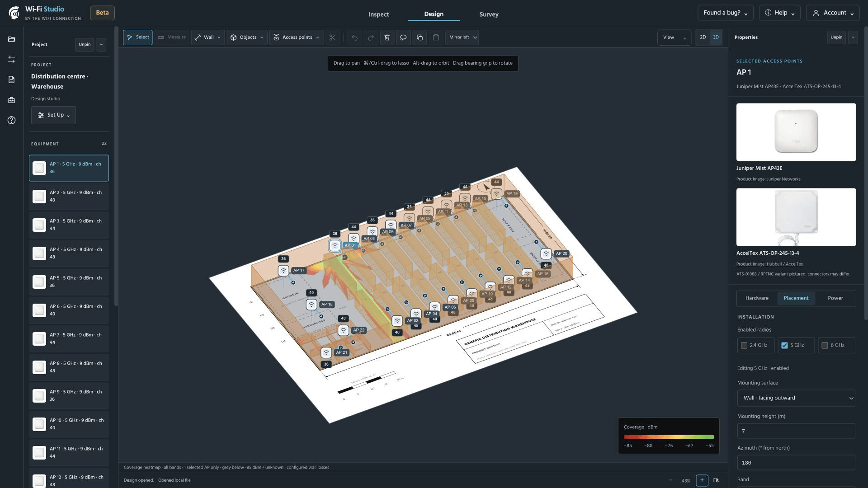This screenshot has height=488, width=868.
Task: Switch to the Survey tab
Action: point(489,14)
